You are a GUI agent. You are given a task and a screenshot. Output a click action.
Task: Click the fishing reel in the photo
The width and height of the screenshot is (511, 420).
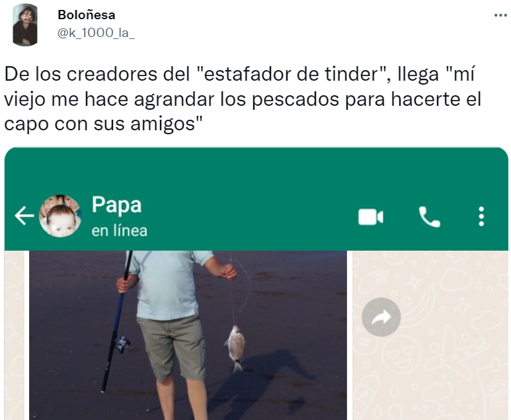pos(122,344)
